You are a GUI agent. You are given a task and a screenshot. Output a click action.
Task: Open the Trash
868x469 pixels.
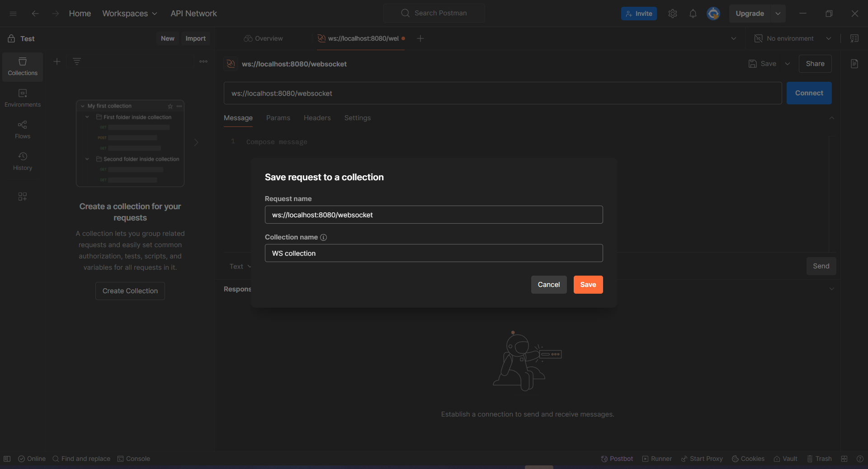[x=819, y=459]
